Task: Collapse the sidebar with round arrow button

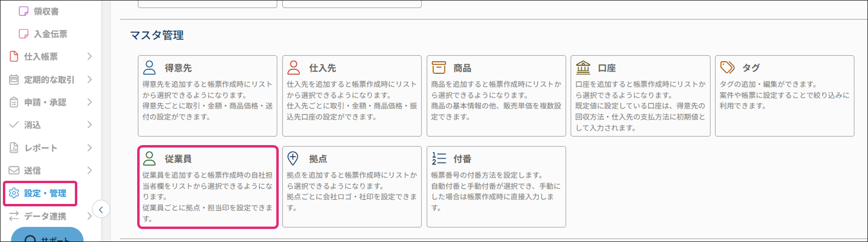Action: pos(101,209)
